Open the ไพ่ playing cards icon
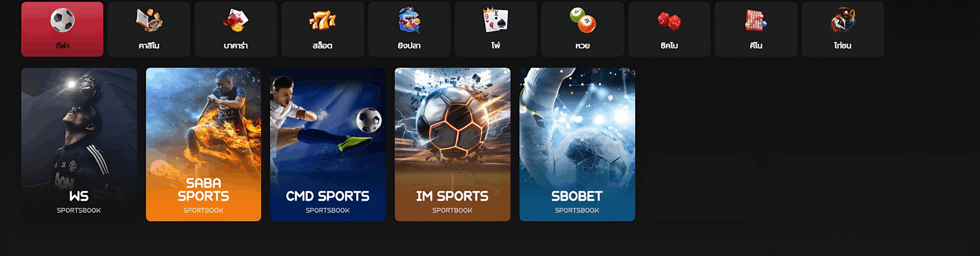This screenshot has height=256, width=980. coord(496,20)
